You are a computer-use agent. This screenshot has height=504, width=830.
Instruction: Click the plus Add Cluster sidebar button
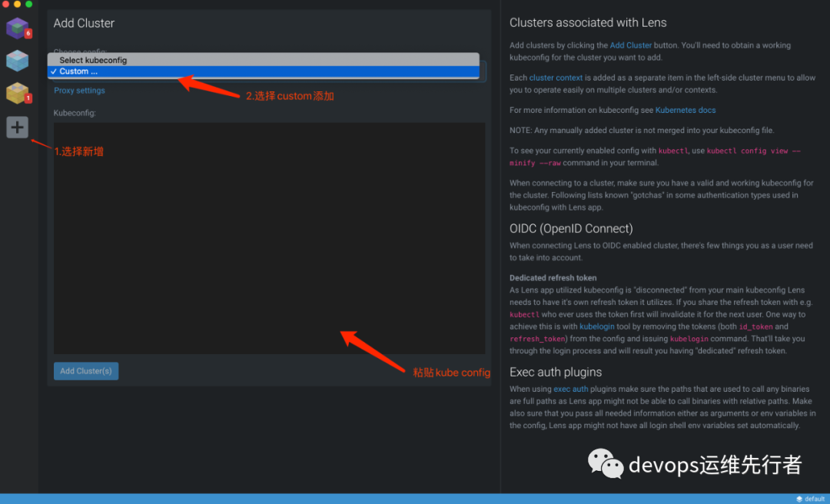[18, 127]
